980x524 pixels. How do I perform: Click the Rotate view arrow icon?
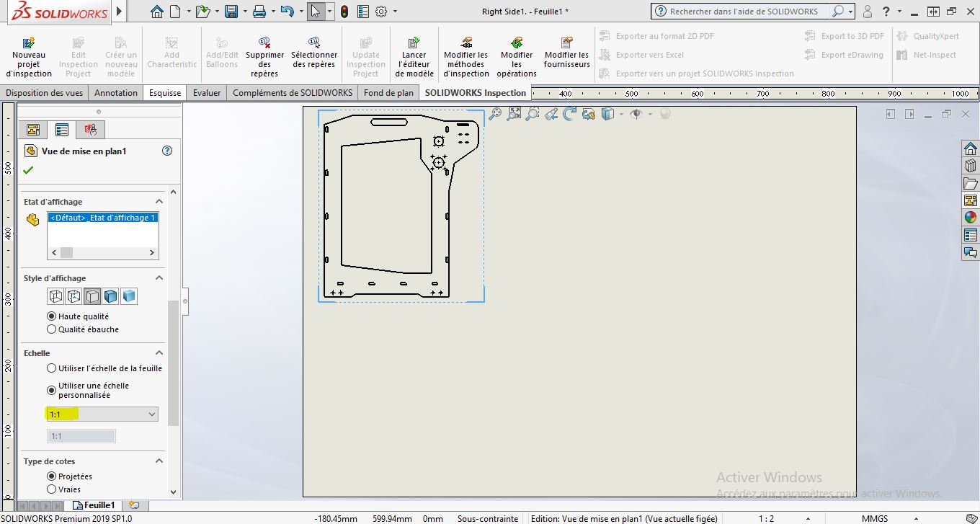(569, 114)
